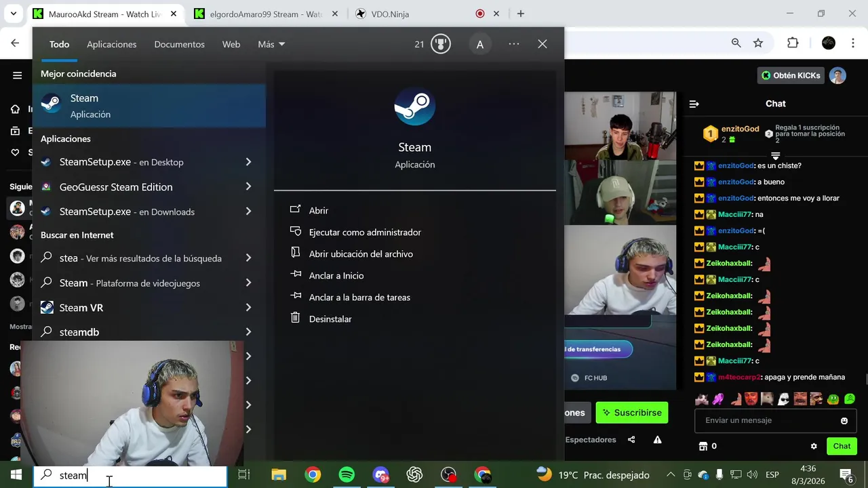Open Spotify from the taskbar
Image resolution: width=868 pixels, height=488 pixels.
tap(347, 474)
